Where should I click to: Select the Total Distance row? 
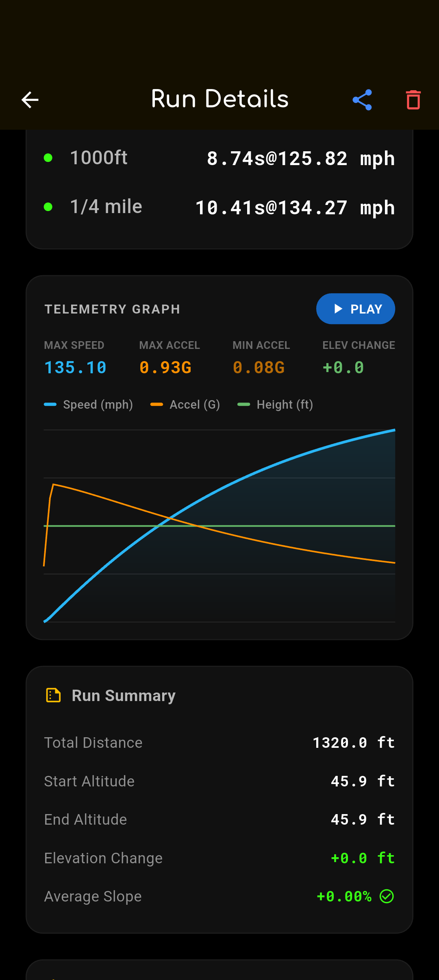tap(219, 743)
